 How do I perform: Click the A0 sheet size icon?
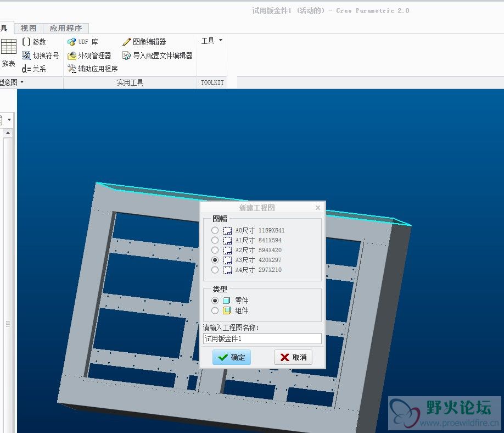[x=227, y=230]
